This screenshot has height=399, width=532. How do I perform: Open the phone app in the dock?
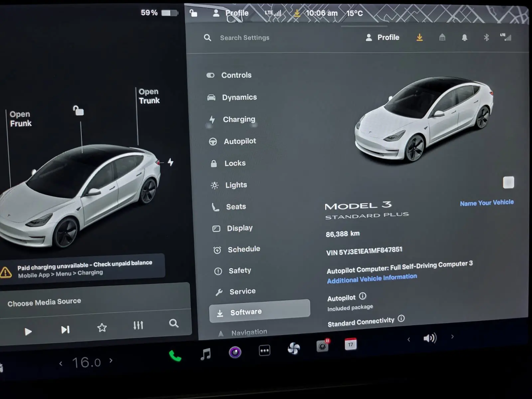(x=175, y=356)
